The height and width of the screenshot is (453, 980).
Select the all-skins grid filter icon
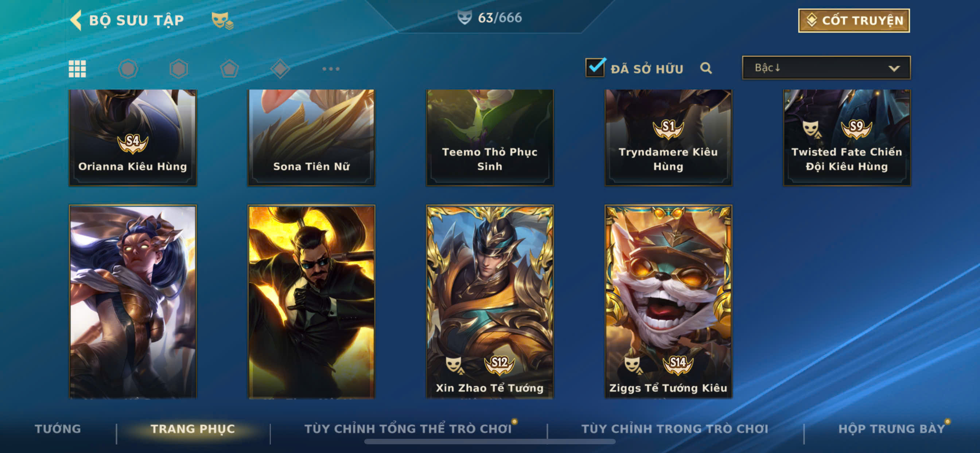click(77, 69)
